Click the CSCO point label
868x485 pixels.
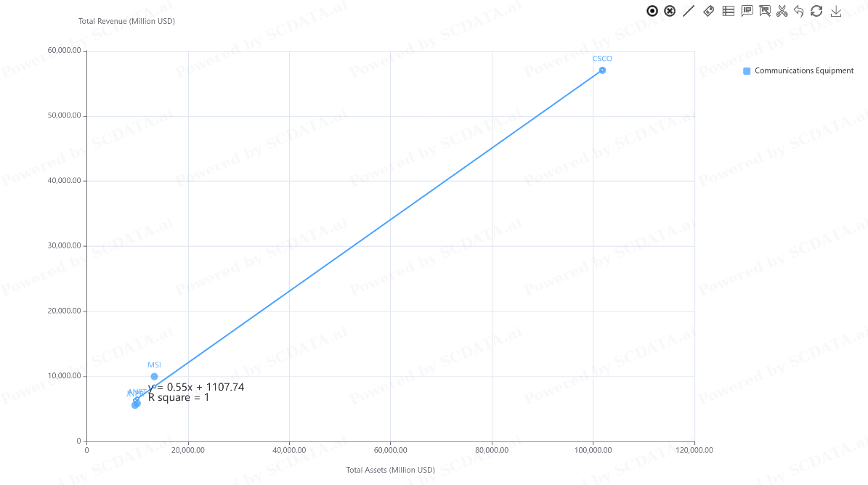pyautogui.click(x=602, y=59)
